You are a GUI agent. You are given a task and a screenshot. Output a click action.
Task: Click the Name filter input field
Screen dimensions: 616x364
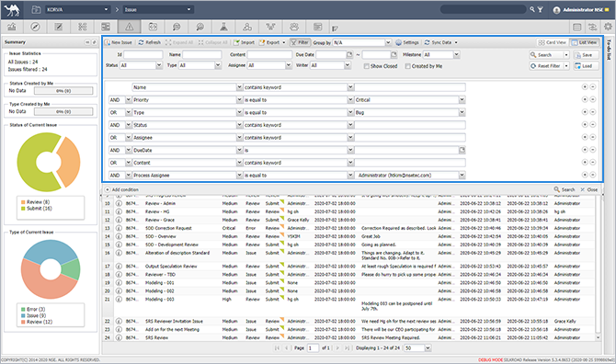click(x=202, y=54)
